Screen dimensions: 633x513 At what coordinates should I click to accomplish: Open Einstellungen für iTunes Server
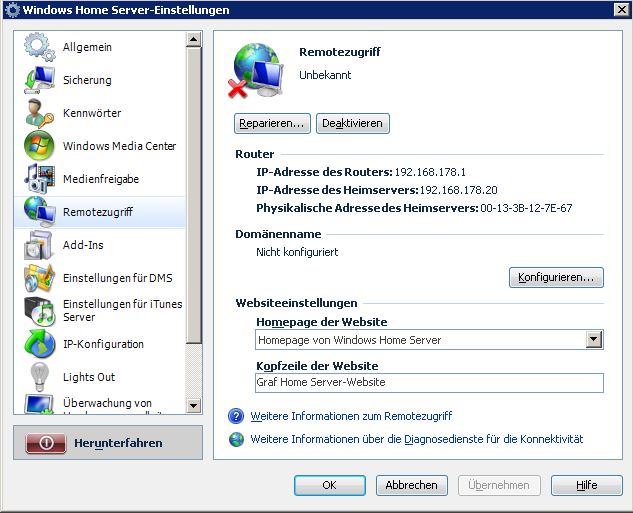pos(122,311)
